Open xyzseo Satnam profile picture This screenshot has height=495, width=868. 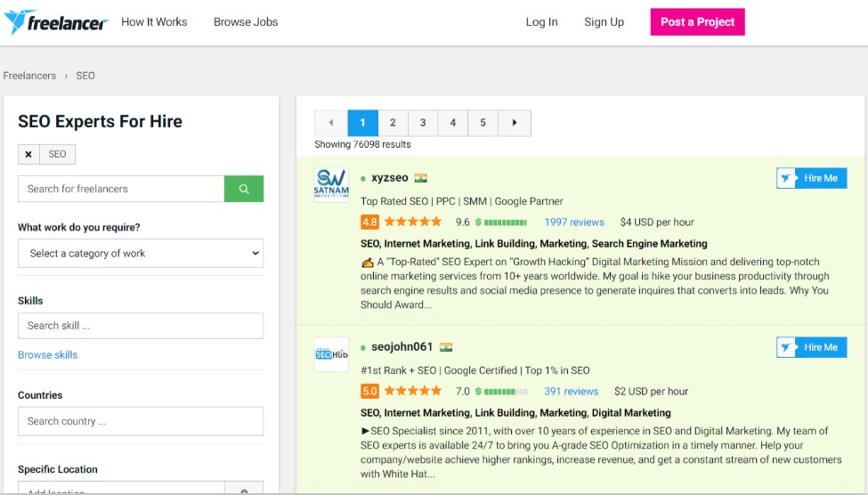point(331,185)
